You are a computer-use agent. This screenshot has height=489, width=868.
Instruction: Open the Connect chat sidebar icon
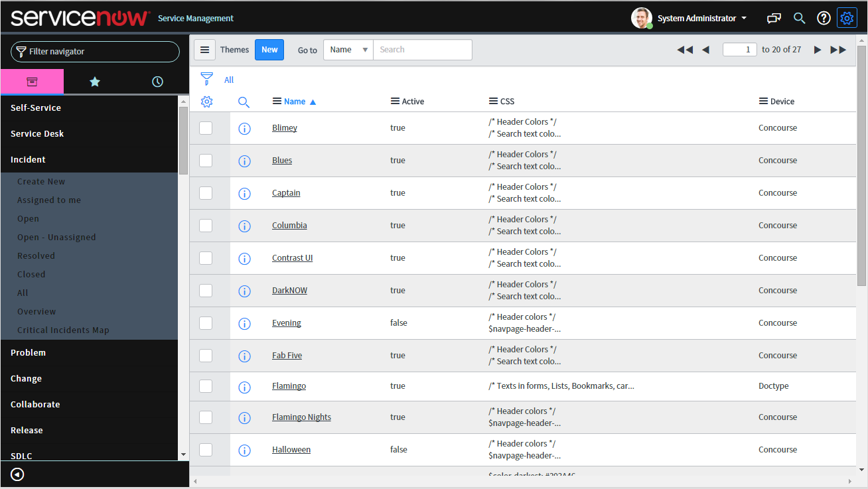coord(774,18)
